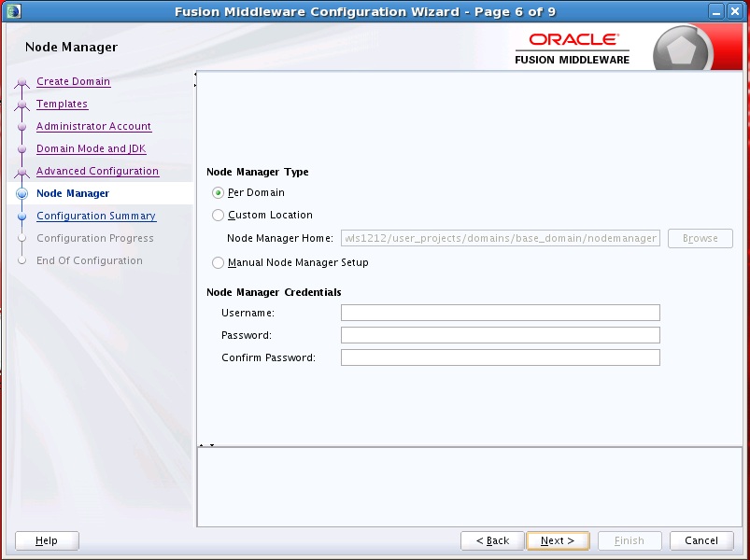Viewport: 750px width, 560px height.
Task: Click the Templates step marker icon
Action: click(x=22, y=105)
